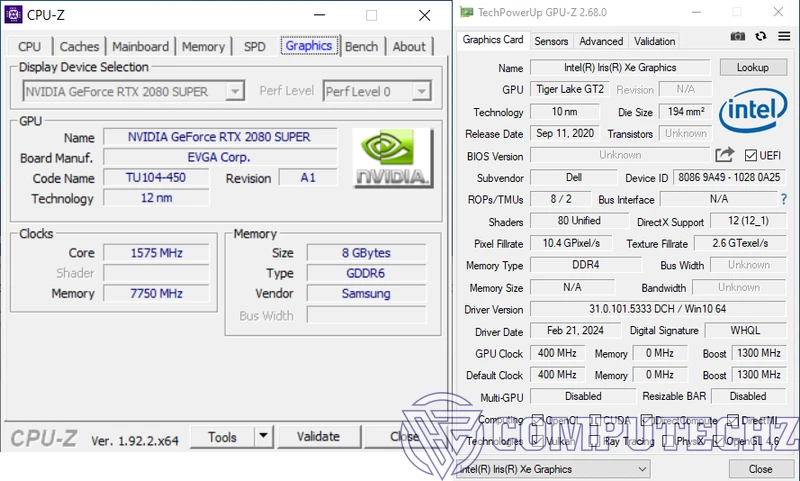The image size is (800, 481).
Task: Toggle the DirectCompute checkbox
Action: (647, 420)
